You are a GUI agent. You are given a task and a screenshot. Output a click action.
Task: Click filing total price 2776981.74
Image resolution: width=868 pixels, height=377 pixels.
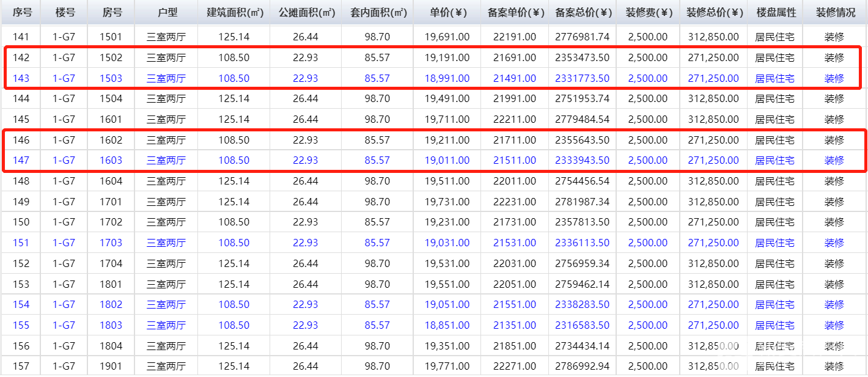click(x=583, y=37)
